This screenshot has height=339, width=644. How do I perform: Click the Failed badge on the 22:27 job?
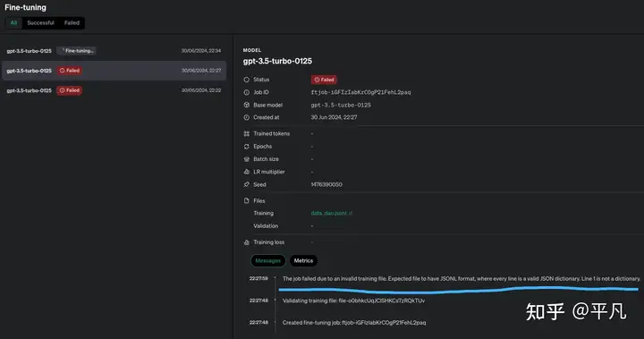point(70,71)
